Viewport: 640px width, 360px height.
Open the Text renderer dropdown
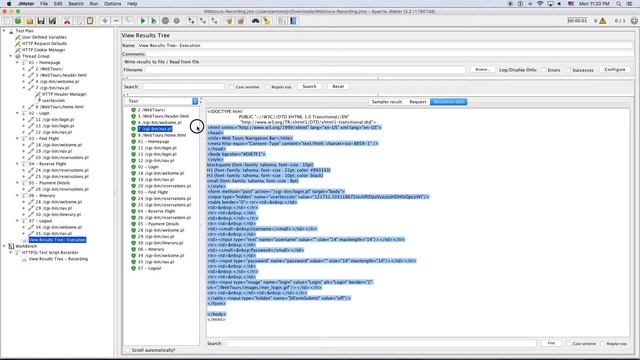162,101
